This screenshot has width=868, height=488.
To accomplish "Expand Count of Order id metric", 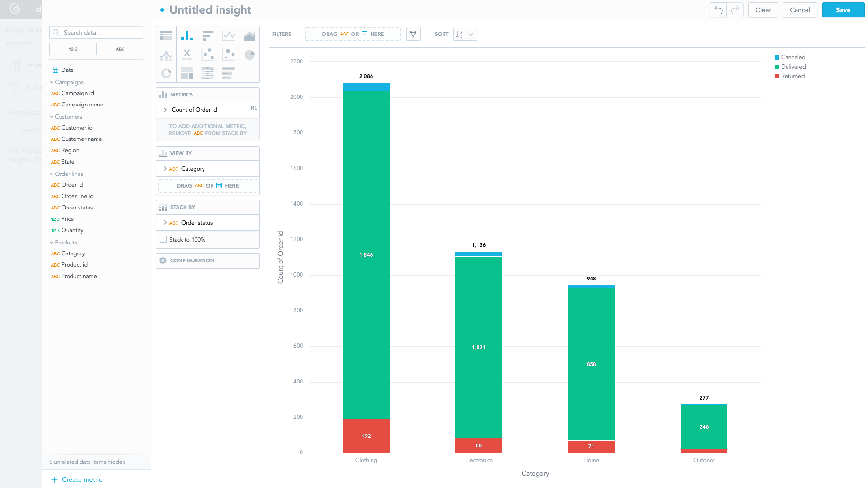I will point(165,110).
